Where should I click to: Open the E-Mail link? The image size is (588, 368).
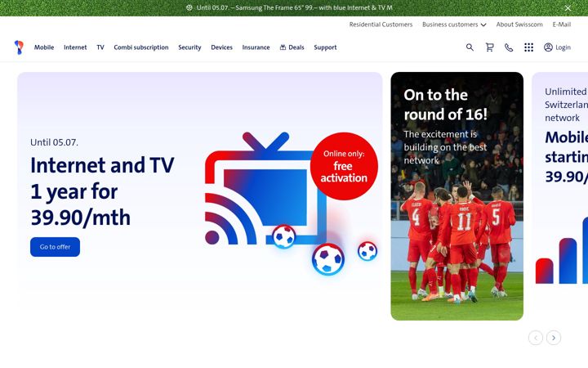click(x=561, y=25)
